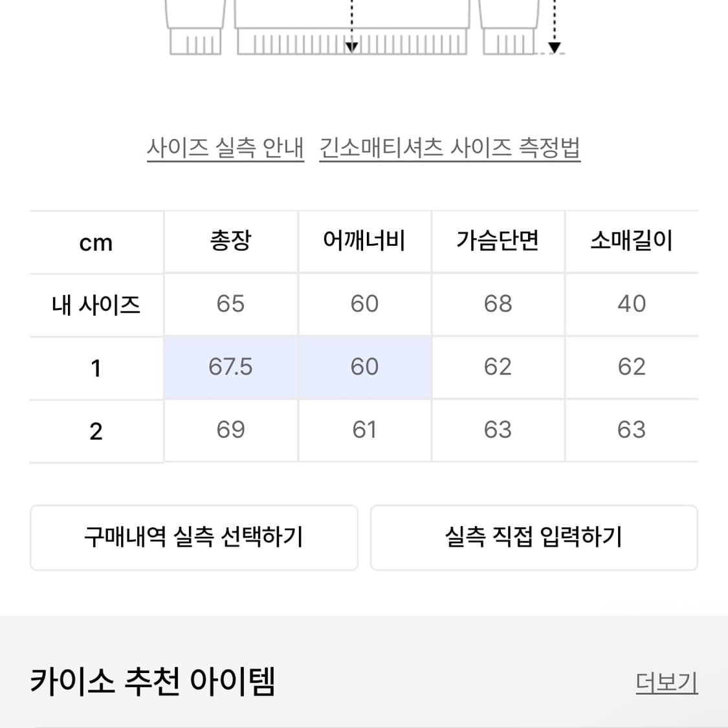Click the 68 가슴단면 value cell
728x728 pixels.
[498, 305]
